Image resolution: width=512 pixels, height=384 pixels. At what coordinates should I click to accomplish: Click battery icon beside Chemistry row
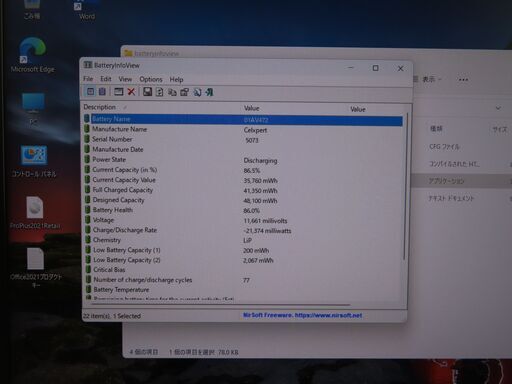tap(88, 240)
